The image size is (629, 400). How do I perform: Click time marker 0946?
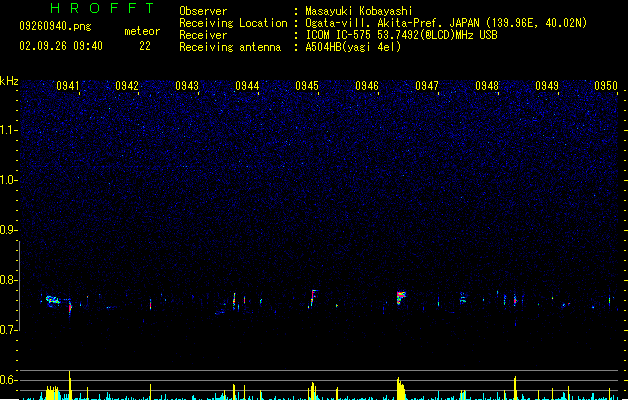click(x=367, y=86)
